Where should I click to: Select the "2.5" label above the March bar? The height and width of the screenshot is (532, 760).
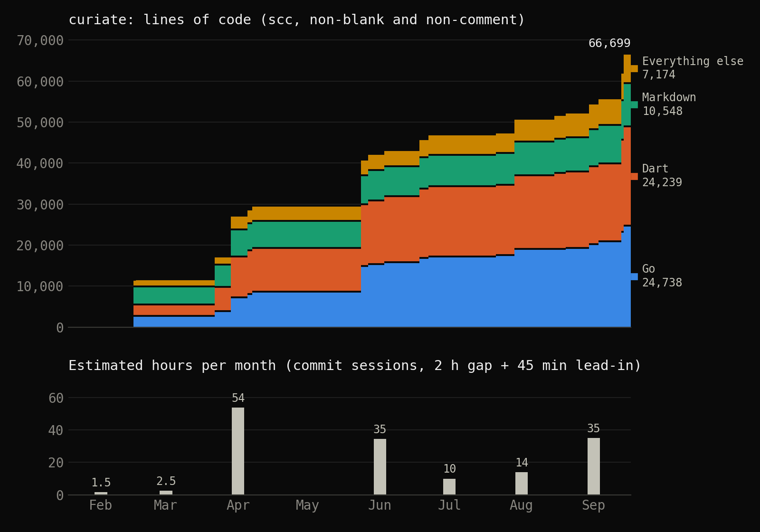pos(166,481)
